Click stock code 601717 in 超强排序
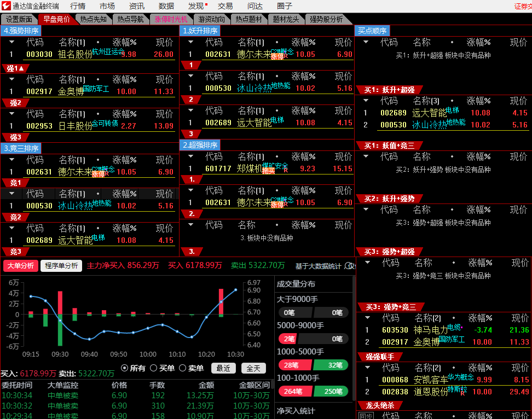This screenshot has height=419, width=532. tap(218, 168)
